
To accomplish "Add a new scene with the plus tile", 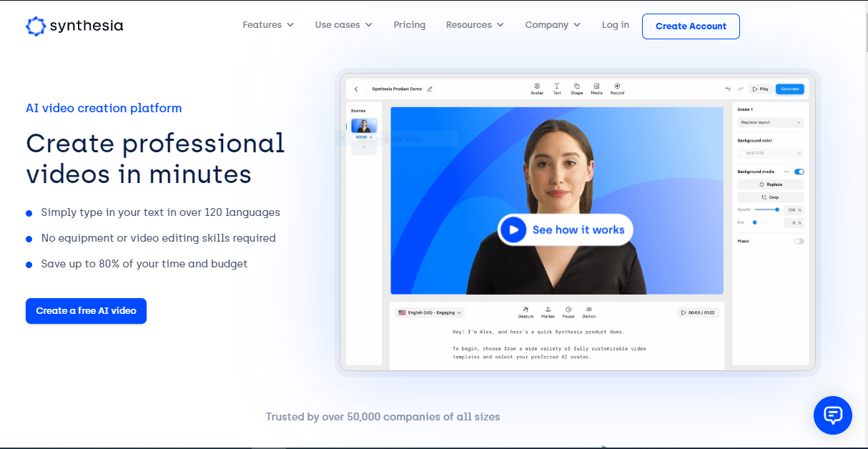I will (x=364, y=147).
